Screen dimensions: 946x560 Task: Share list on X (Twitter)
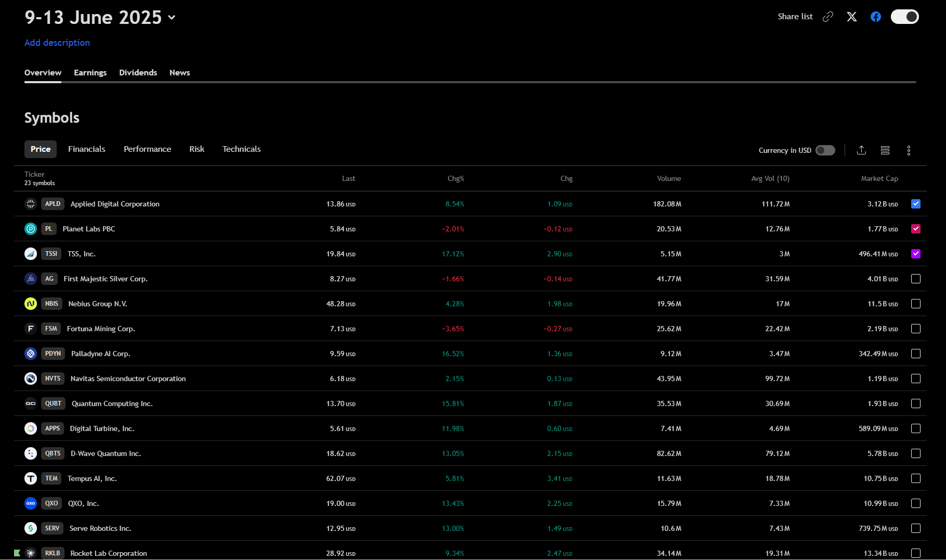[x=852, y=17]
